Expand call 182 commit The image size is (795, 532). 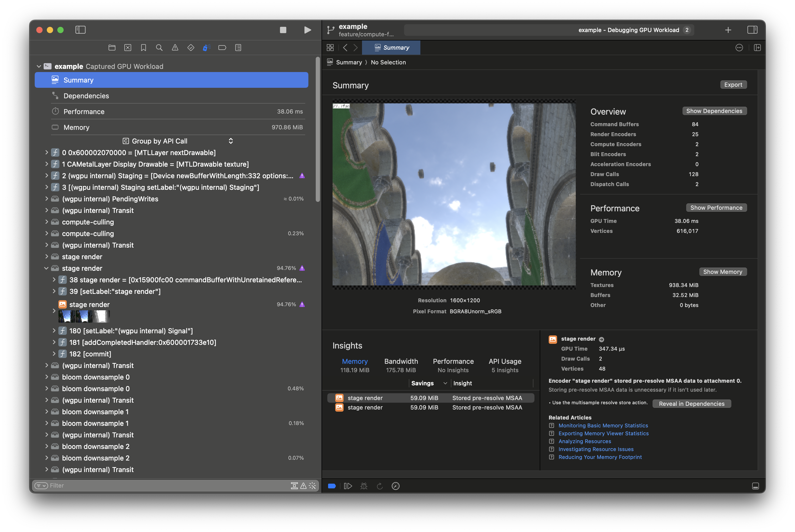(x=54, y=354)
